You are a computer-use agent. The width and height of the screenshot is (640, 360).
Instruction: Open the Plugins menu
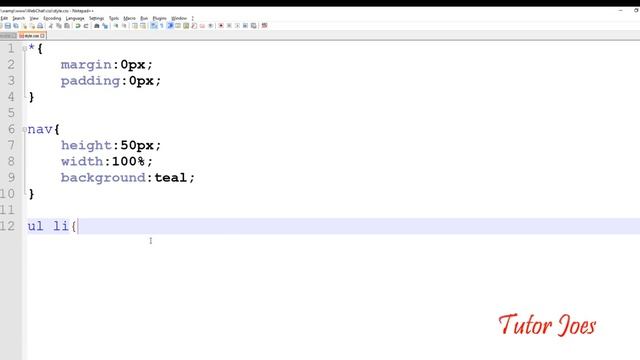(160, 18)
